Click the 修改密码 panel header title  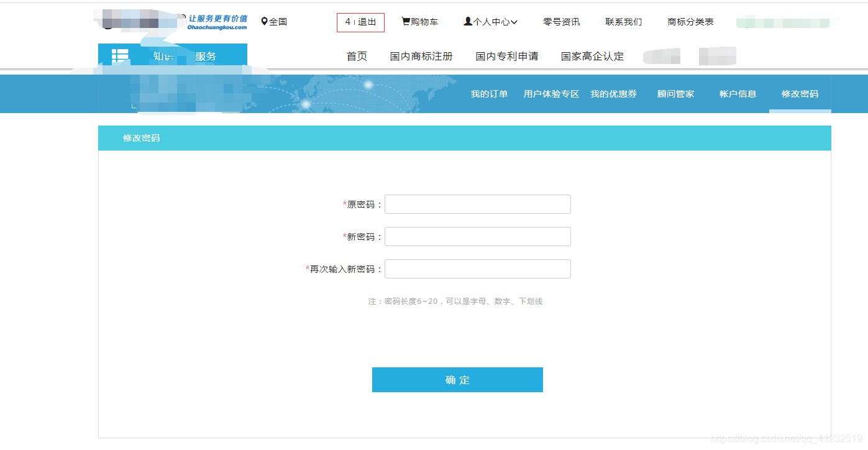(142, 138)
